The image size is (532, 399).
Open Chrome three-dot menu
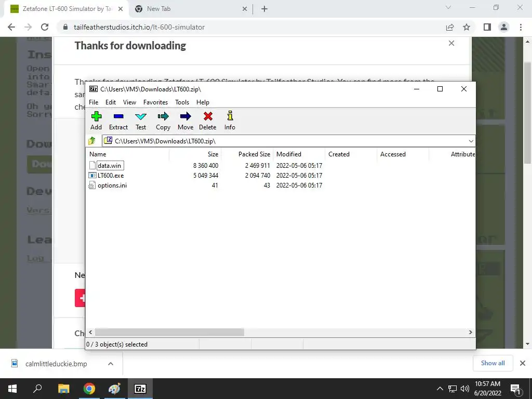(x=521, y=27)
